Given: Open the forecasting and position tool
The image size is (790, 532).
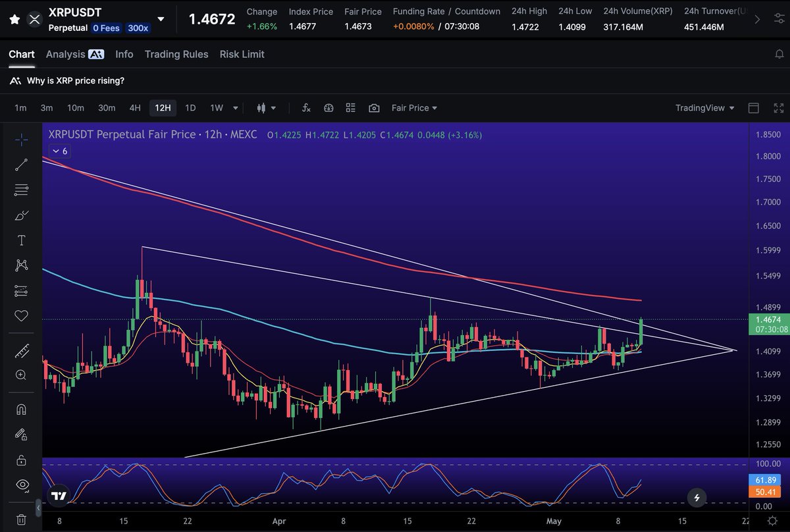Looking at the screenshot, I should tap(21, 290).
